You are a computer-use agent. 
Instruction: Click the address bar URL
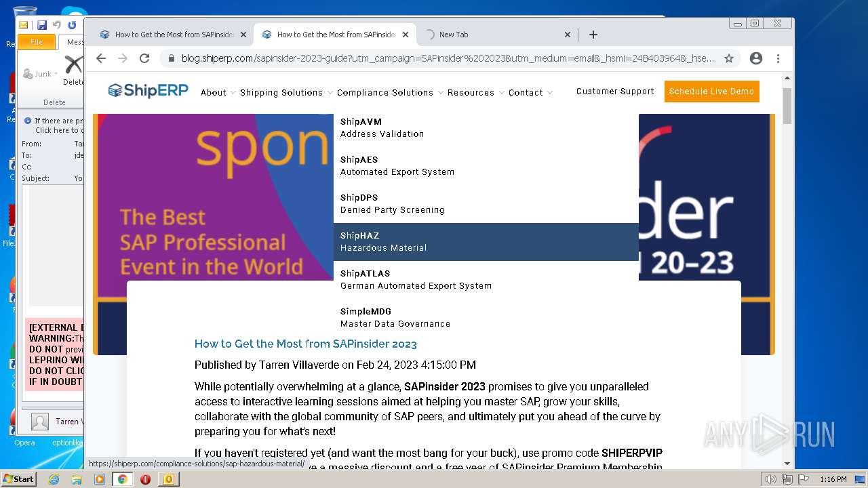point(448,58)
